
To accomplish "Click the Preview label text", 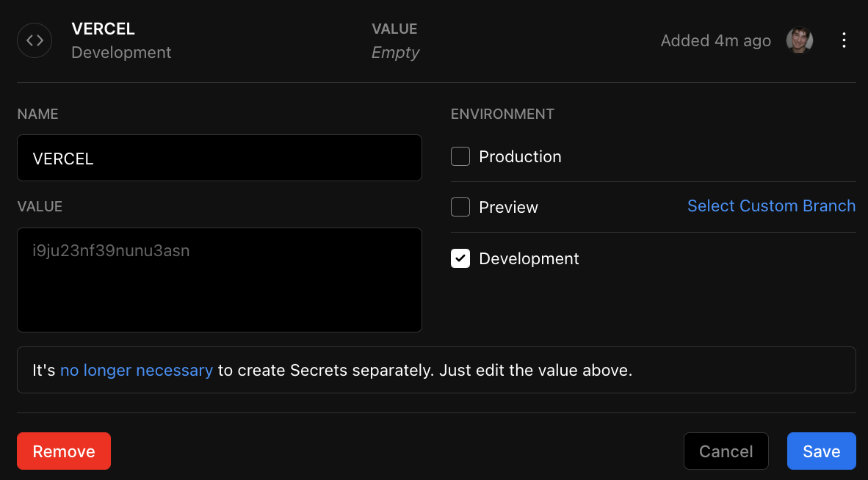I will [x=508, y=208].
